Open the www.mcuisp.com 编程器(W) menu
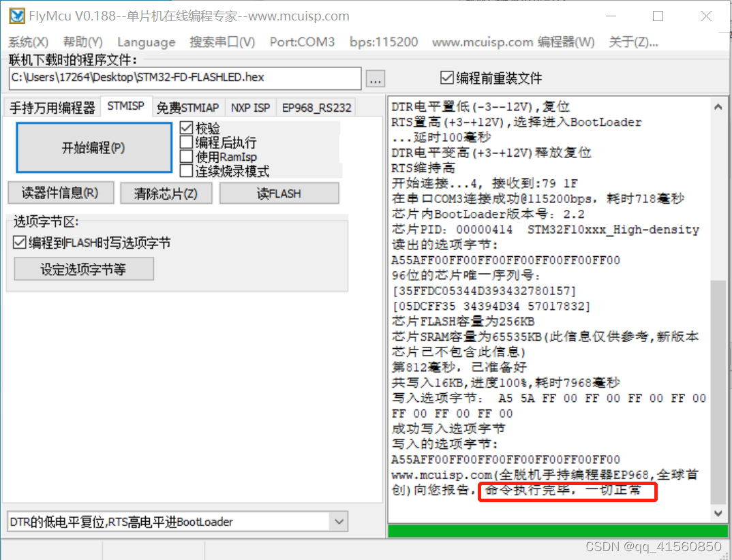Screen dimensions: 732x560 [513, 42]
